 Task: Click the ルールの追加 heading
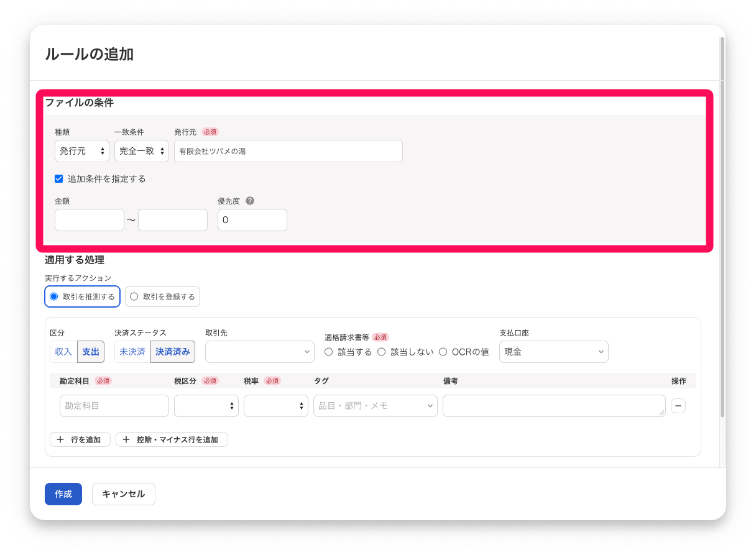(89, 54)
